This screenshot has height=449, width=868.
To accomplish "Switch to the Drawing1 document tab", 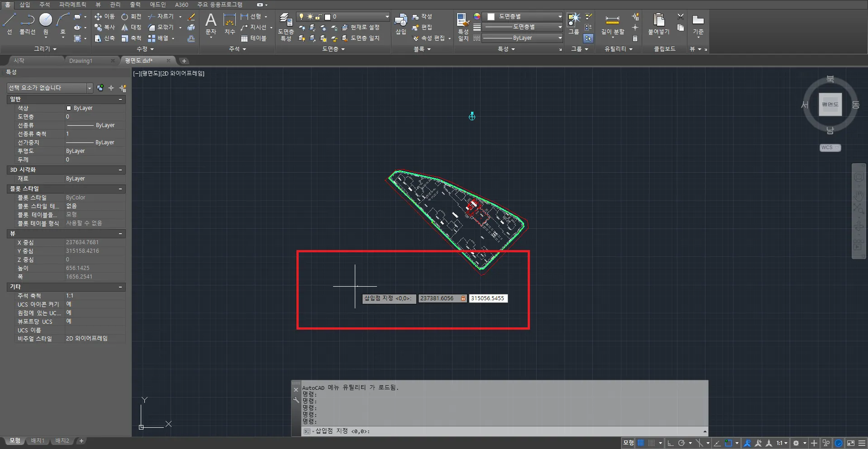I will (x=81, y=61).
